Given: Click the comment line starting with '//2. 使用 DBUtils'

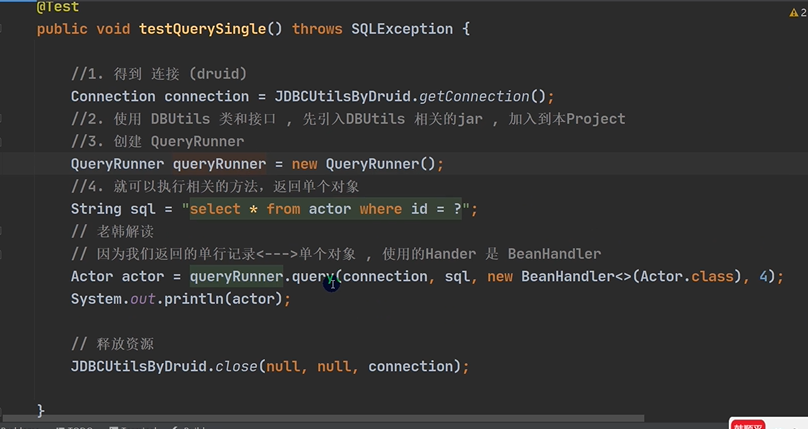Looking at the screenshot, I should tap(348, 119).
